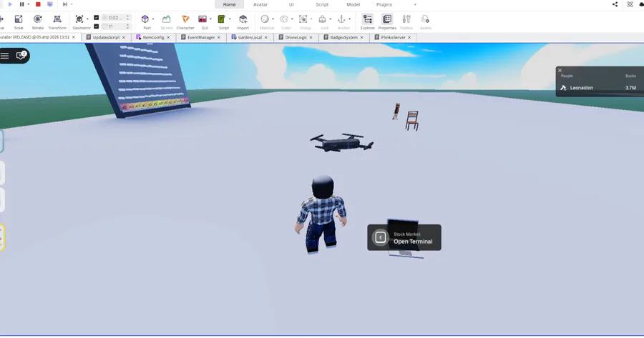The height and width of the screenshot is (338, 644).
Task: Open the in-game chat bubble icon
Action: click(21, 55)
